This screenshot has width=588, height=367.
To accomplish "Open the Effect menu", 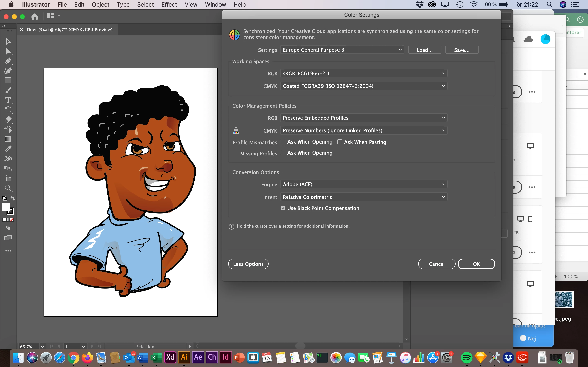I will click(169, 5).
